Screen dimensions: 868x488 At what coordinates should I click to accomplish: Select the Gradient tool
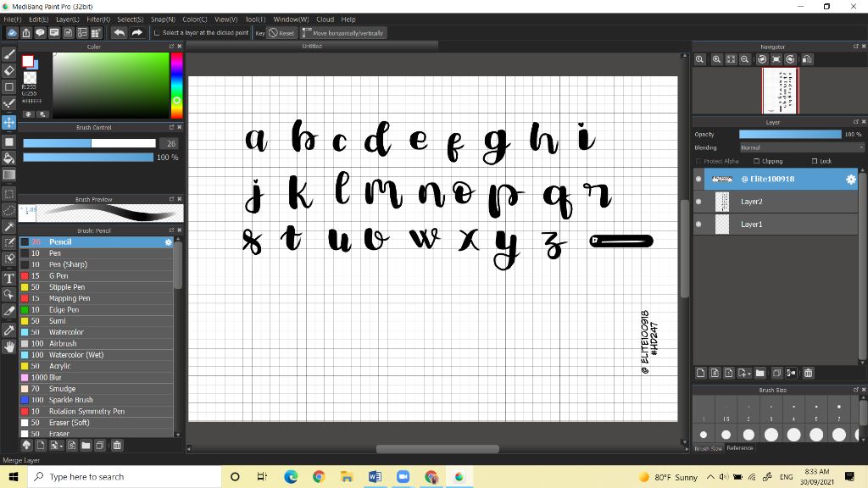[x=8, y=175]
